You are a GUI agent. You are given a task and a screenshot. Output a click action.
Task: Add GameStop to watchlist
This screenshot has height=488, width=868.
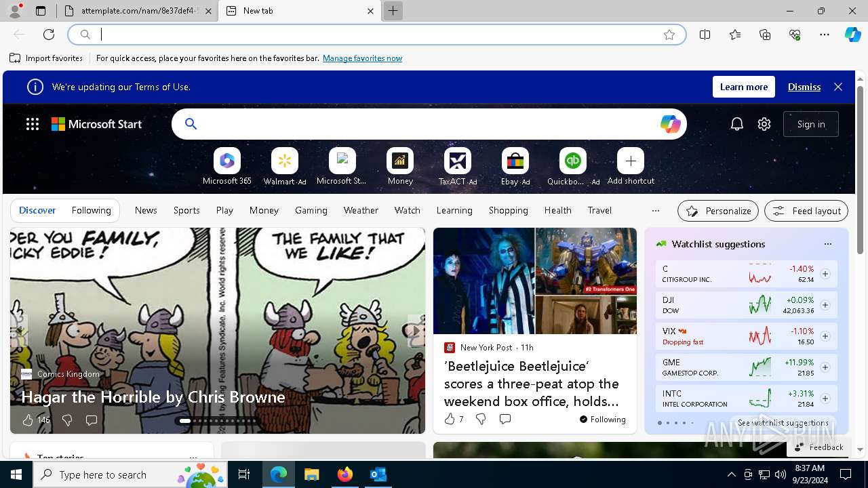pyautogui.click(x=825, y=367)
